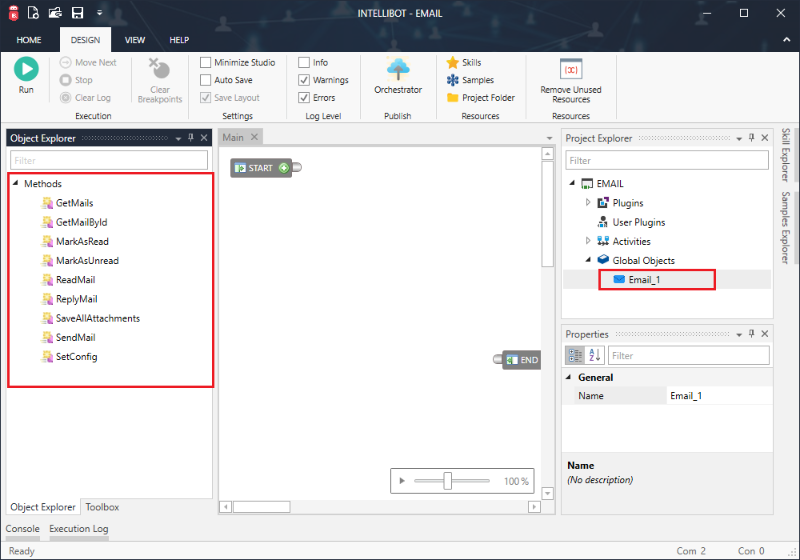Click the Remove Unused Resources icon
This screenshot has height=560, width=800.
571,69
